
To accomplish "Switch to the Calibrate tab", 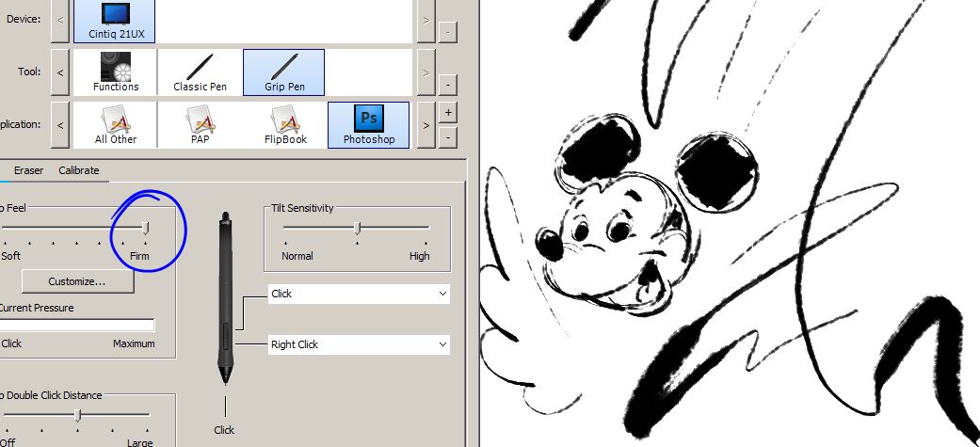I will [x=79, y=170].
